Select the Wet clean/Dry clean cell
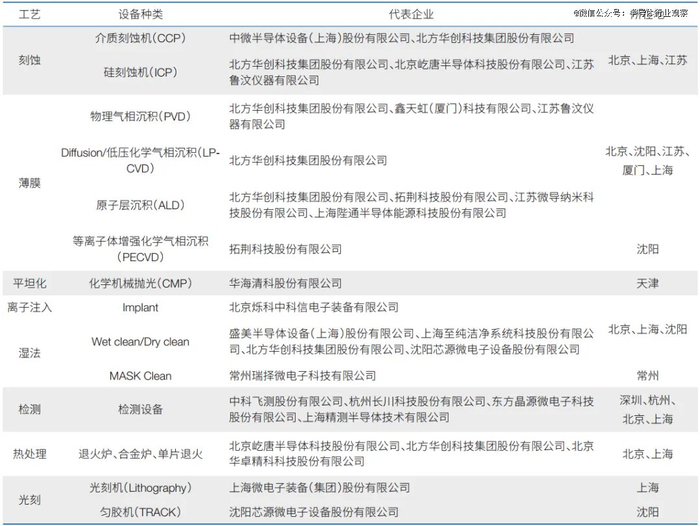This screenshot has width=700, height=526. (x=140, y=342)
